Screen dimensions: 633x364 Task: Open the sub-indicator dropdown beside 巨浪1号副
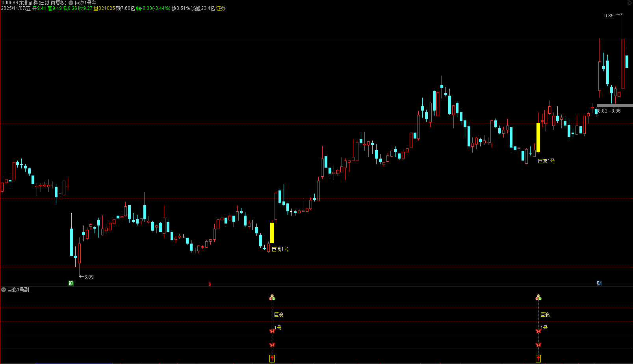click(4, 290)
